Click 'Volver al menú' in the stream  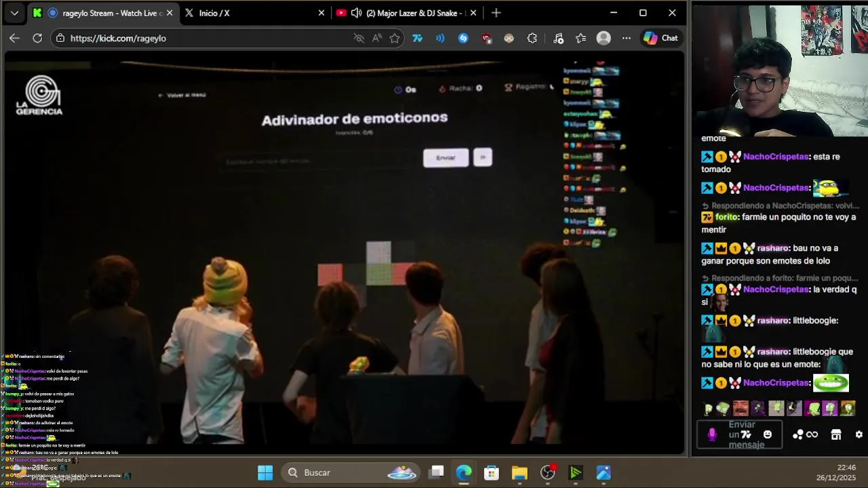click(182, 95)
